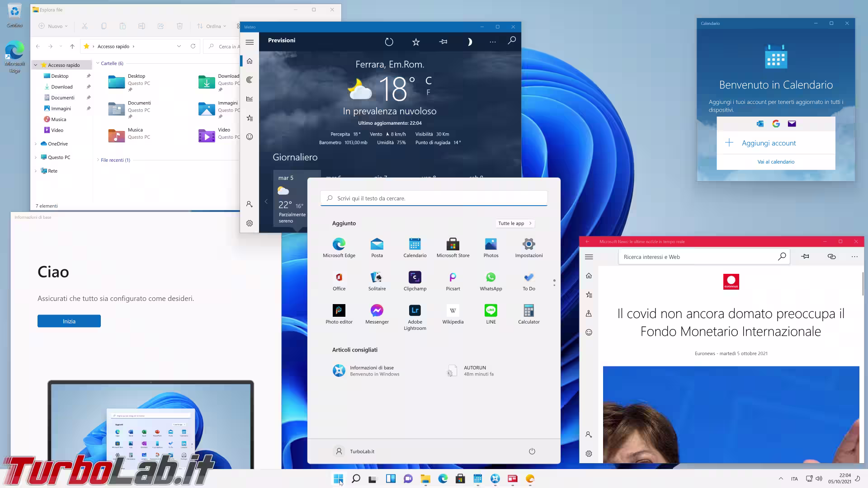Toggle dark theme moon icon in Meteo
The image size is (868, 488).
pos(469,42)
